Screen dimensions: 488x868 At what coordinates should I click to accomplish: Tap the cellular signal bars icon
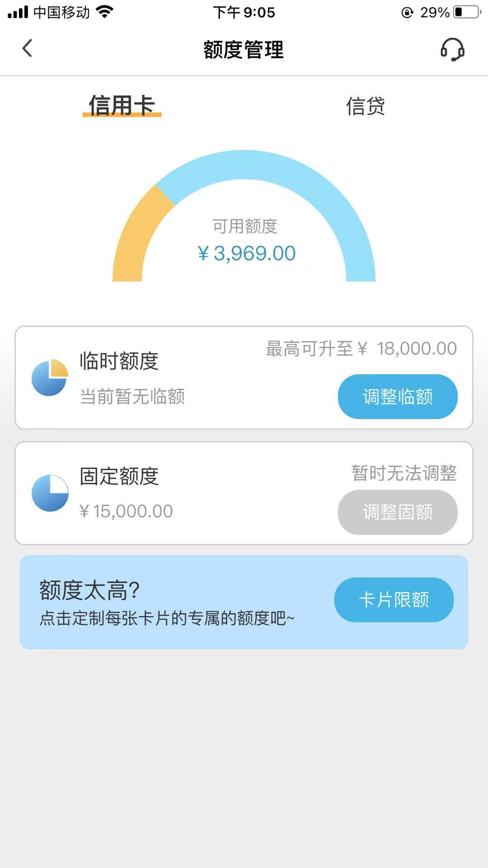(18, 12)
